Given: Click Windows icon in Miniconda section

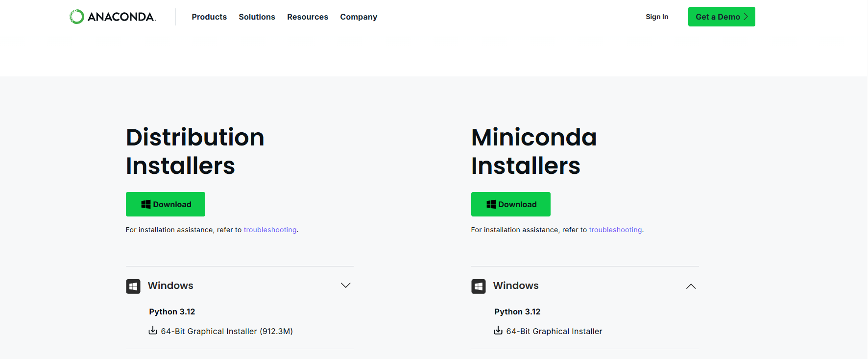Looking at the screenshot, I should (479, 286).
